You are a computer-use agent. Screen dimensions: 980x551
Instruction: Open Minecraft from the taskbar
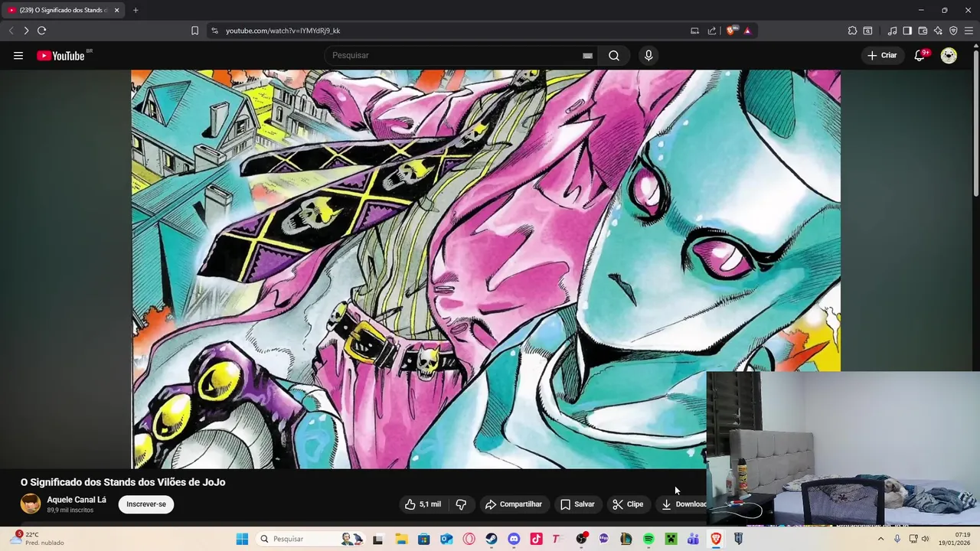(671, 539)
